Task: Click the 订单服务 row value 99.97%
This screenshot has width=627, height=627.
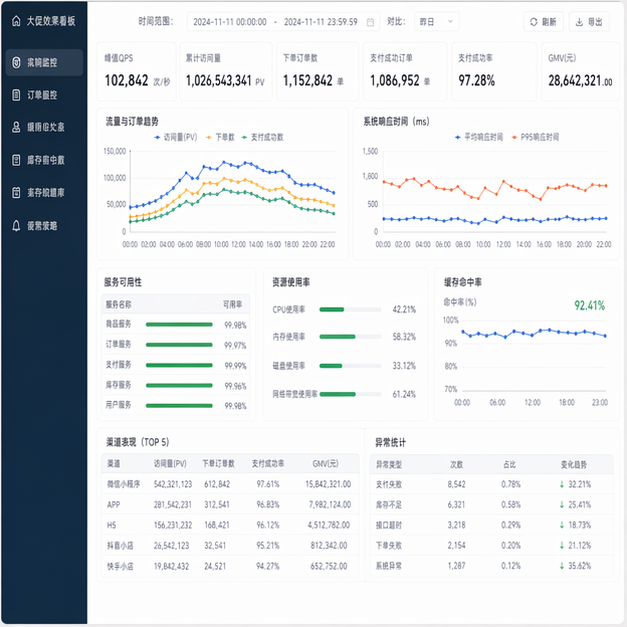Action: tap(235, 345)
